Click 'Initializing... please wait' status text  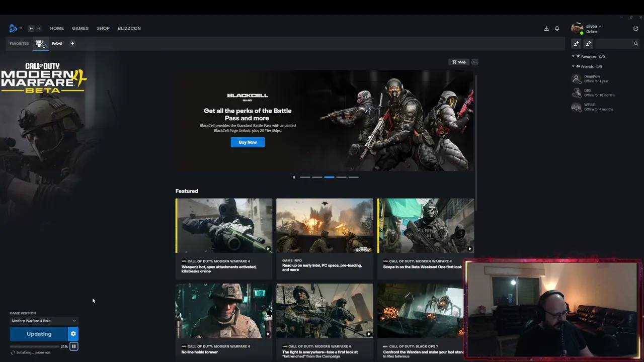point(33,352)
